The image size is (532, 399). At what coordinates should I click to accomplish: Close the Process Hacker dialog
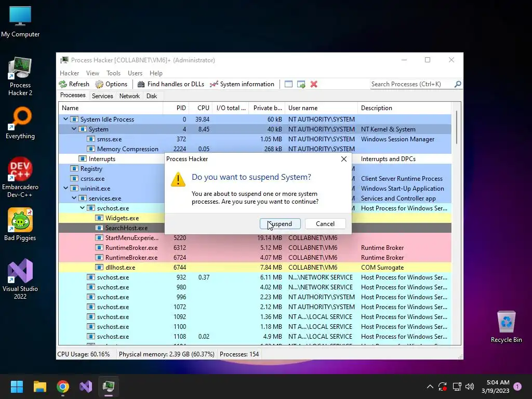point(344,159)
